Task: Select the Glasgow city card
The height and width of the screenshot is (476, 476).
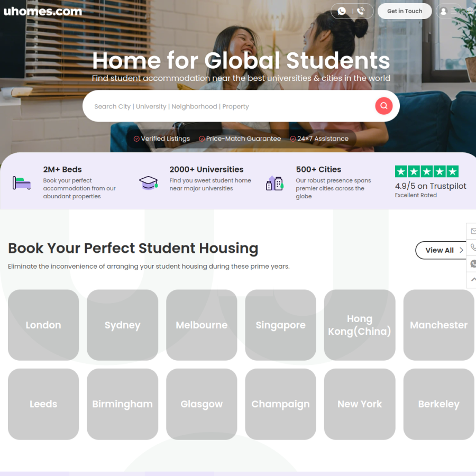Action: click(202, 404)
